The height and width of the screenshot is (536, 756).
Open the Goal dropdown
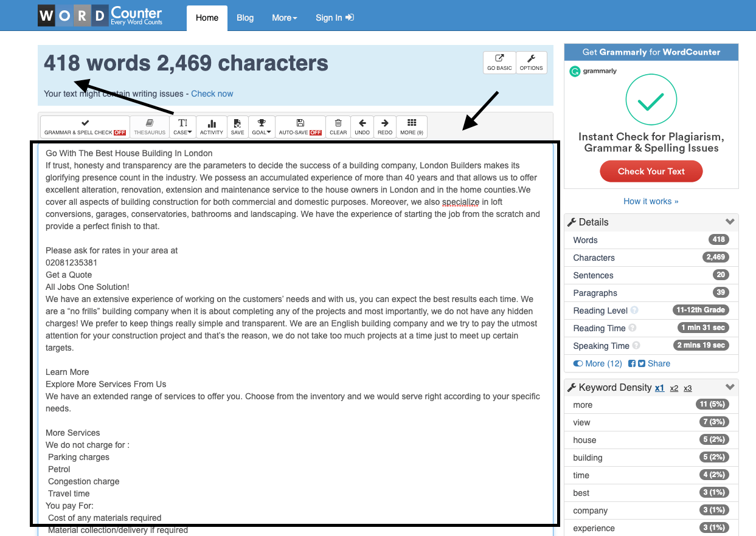click(262, 127)
